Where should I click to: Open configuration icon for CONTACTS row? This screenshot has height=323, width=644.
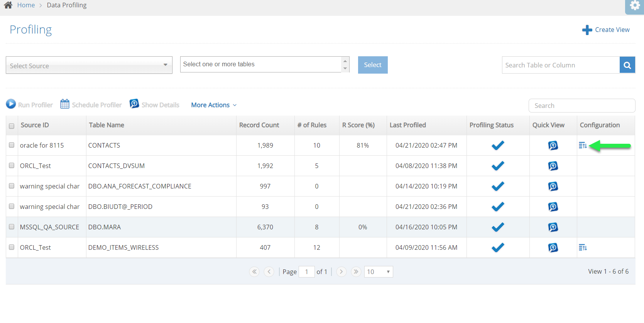(x=583, y=145)
